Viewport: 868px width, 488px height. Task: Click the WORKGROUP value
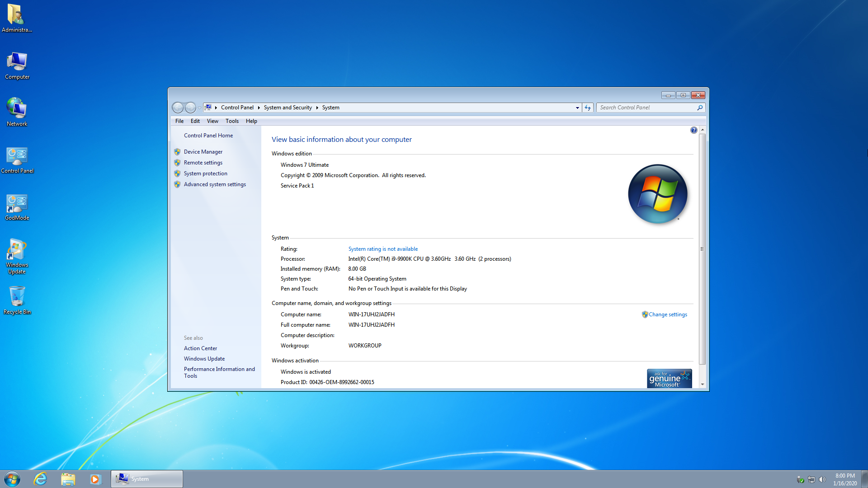365,346
